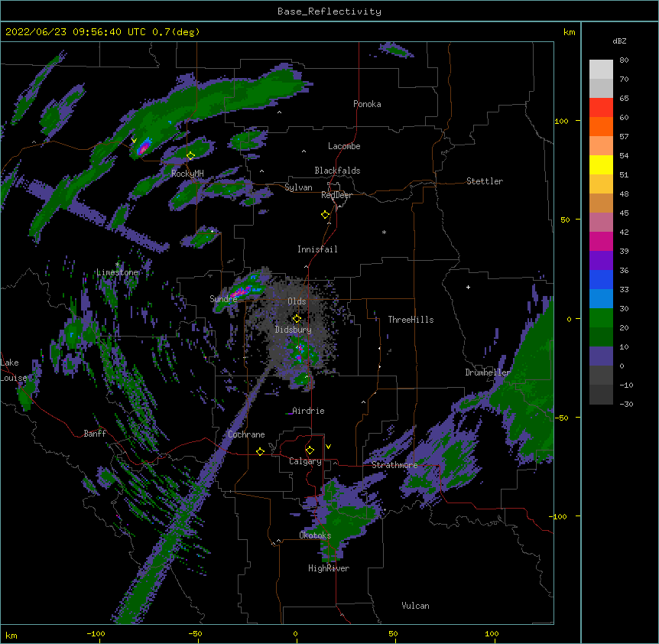Viewport: 659px width, 644px height.
Task: Select the Stettler label
Action: click(x=485, y=181)
